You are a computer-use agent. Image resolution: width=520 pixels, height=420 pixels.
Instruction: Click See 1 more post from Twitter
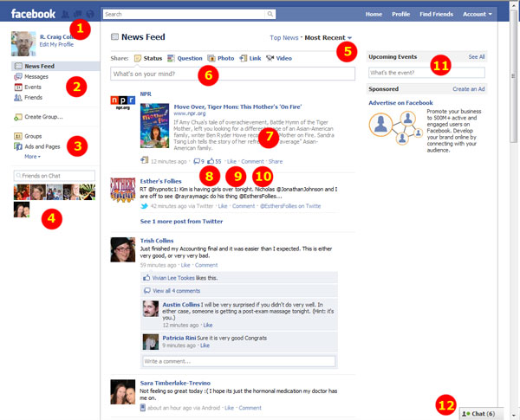181,222
